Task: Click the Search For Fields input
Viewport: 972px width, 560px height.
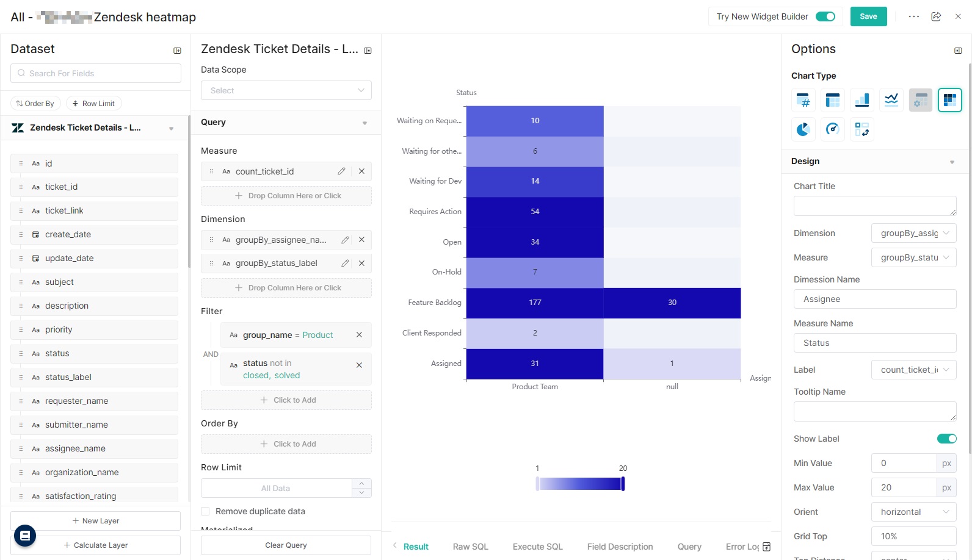Action: point(96,73)
